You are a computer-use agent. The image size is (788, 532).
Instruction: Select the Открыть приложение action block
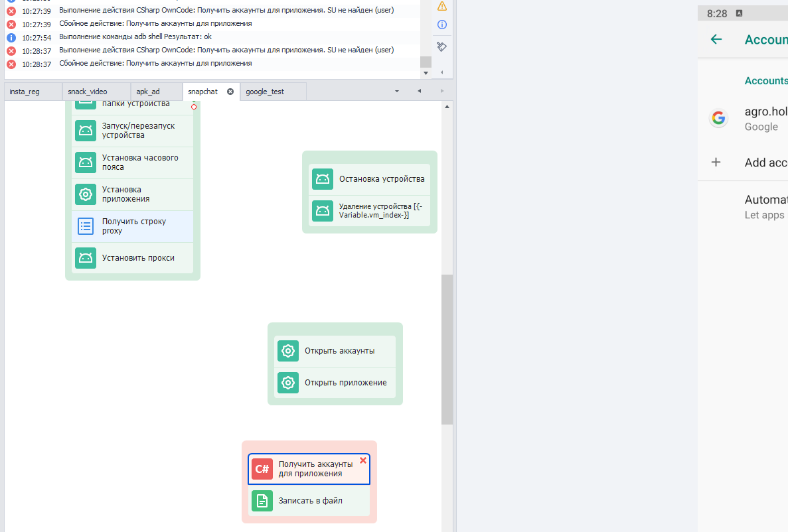click(335, 383)
